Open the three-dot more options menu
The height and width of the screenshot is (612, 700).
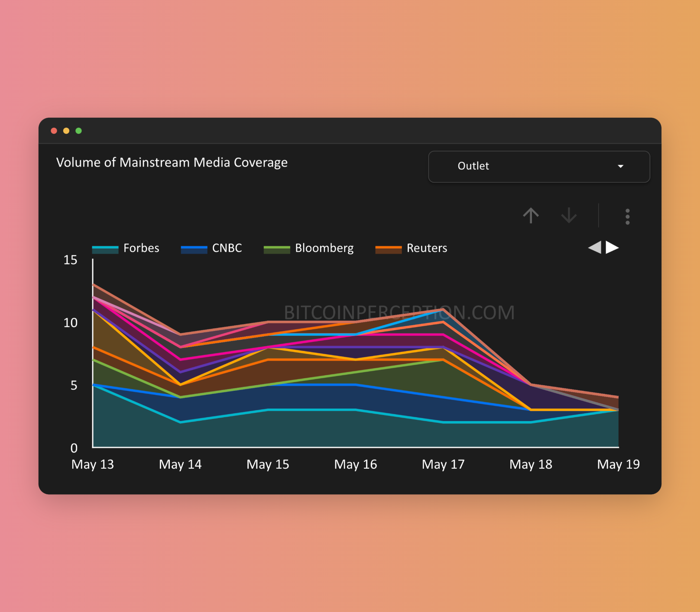pos(627,216)
